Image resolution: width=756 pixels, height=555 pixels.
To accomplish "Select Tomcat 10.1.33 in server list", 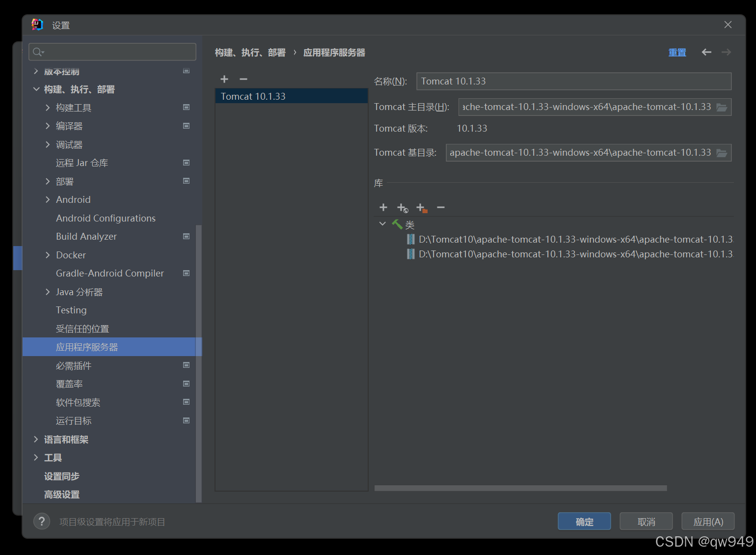I will [292, 96].
